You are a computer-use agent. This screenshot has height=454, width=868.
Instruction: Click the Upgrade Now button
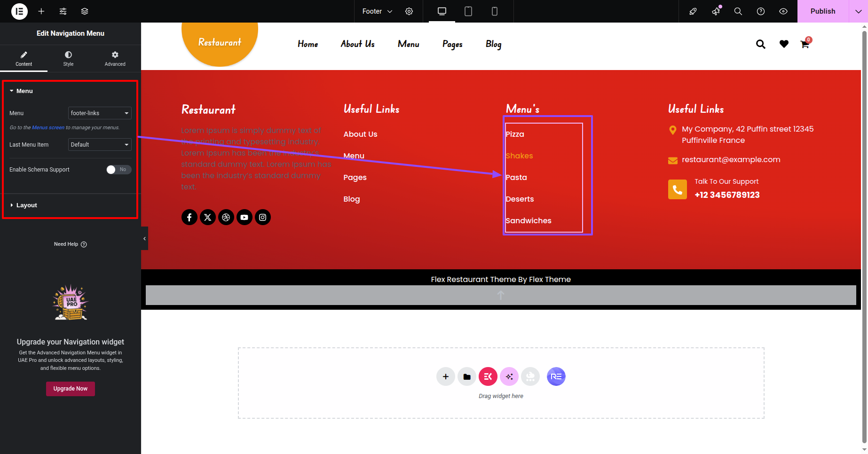pyautogui.click(x=71, y=389)
